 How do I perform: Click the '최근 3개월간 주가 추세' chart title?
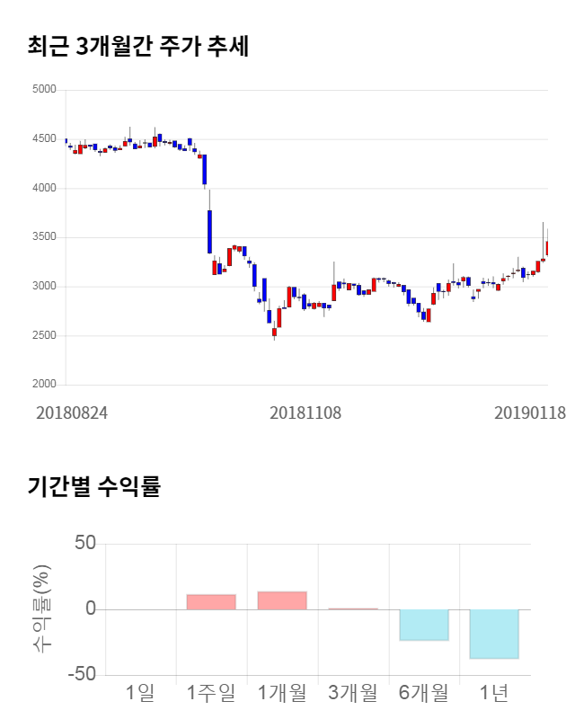(137, 47)
